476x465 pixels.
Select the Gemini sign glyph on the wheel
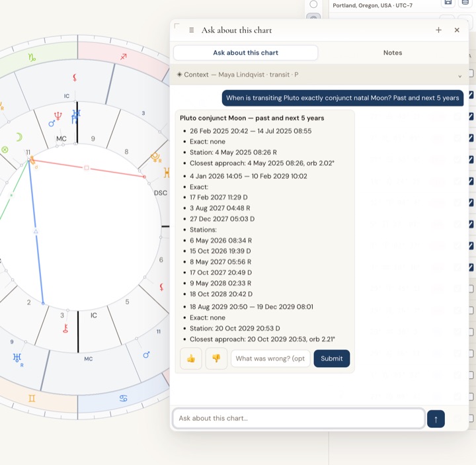32,398
